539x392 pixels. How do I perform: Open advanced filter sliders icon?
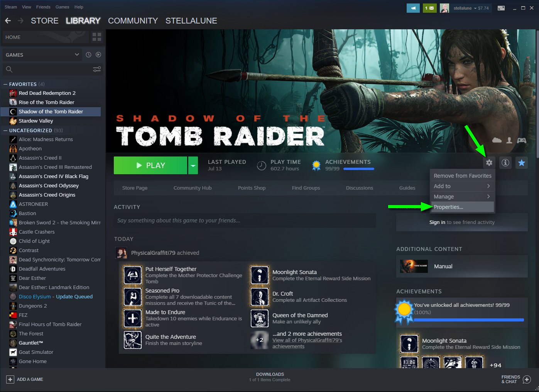(x=97, y=69)
